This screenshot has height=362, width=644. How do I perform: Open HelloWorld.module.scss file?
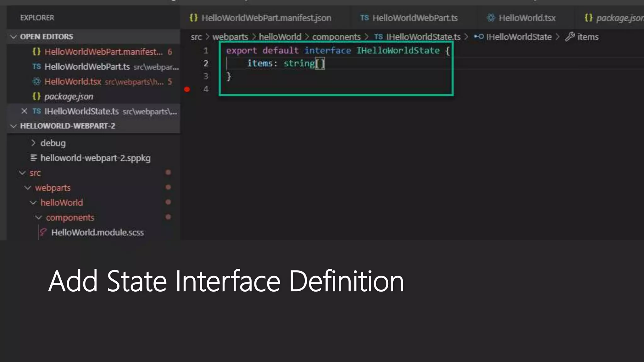pos(97,233)
